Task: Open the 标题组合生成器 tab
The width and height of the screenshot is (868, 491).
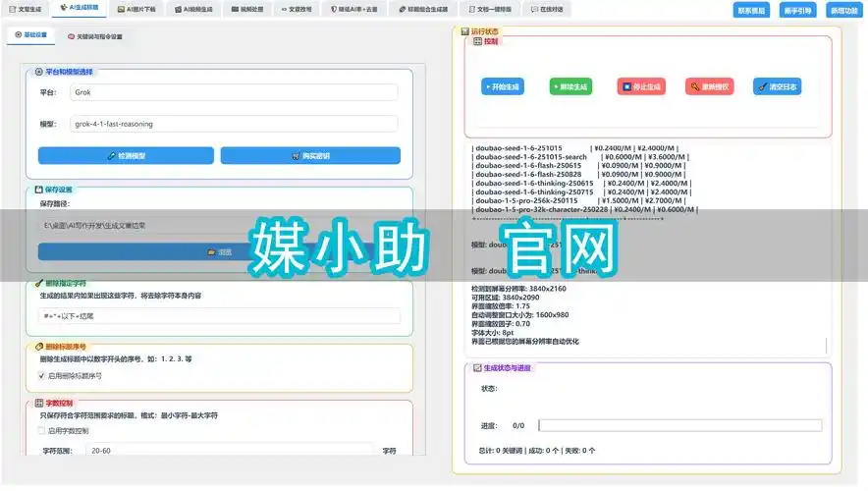Action: tap(423, 9)
